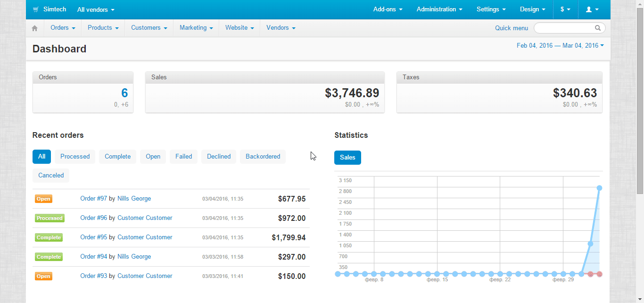The width and height of the screenshot is (644, 303).
Task: Open Nills George on Order #94
Action: [x=134, y=257]
